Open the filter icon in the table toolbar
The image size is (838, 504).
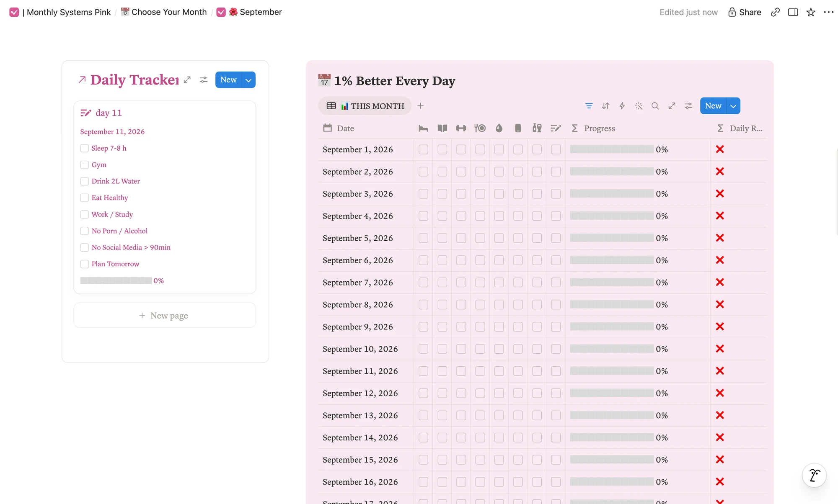tap(589, 106)
